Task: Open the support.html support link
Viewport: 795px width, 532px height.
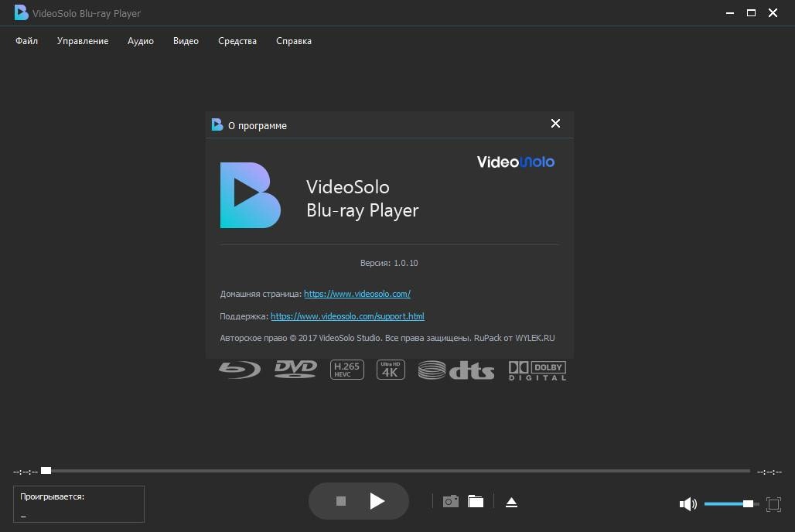Action: coord(347,316)
